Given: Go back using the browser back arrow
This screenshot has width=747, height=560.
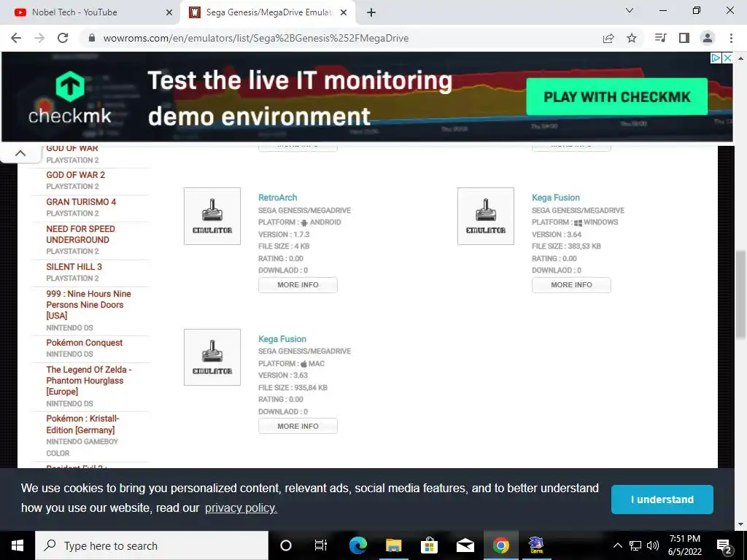Looking at the screenshot, I should 16,38.
